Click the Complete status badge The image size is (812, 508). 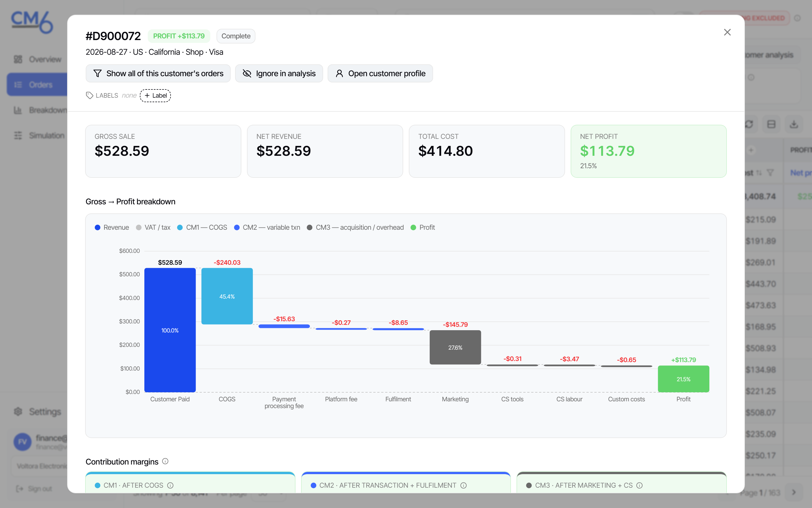point(236,36)
